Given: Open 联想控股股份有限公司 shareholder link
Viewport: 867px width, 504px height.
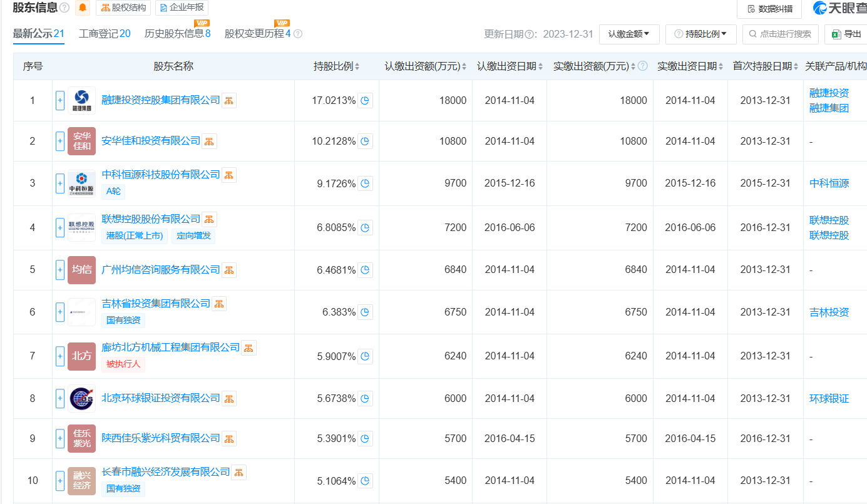Looking at the screenshot, I should pyautogui.click(x=151, y=219).
